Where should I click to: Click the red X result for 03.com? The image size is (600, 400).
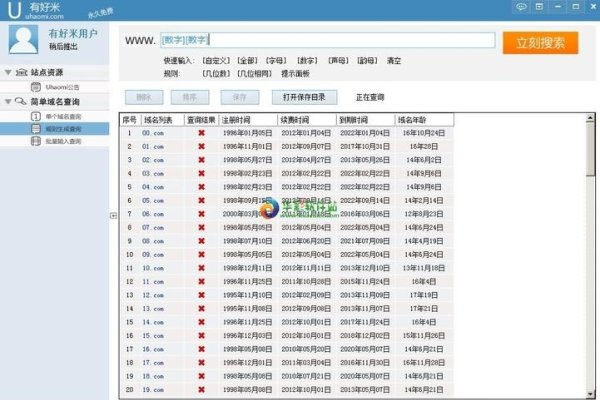point(201,173)
